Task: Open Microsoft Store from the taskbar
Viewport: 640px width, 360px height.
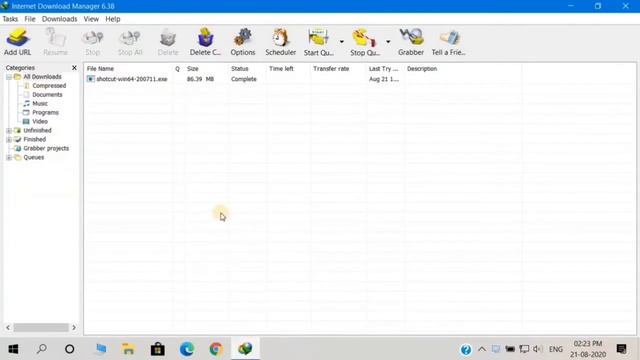Action: pos(158,349)
